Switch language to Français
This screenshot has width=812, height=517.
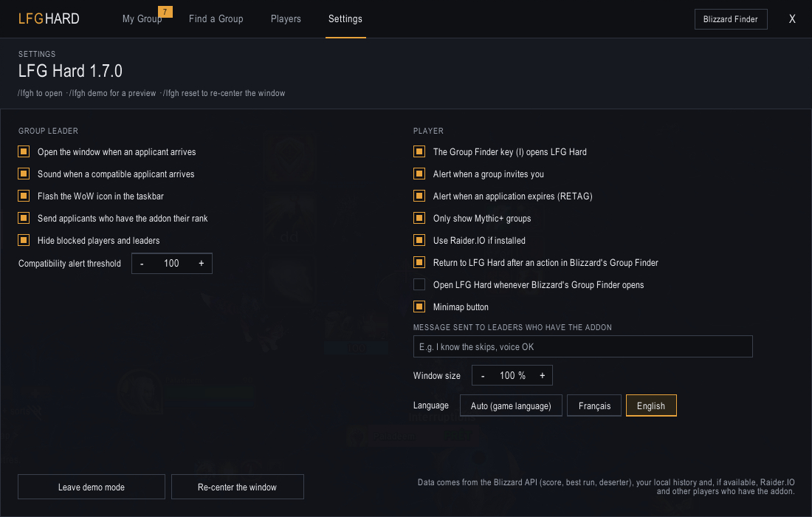pos(594,405)
